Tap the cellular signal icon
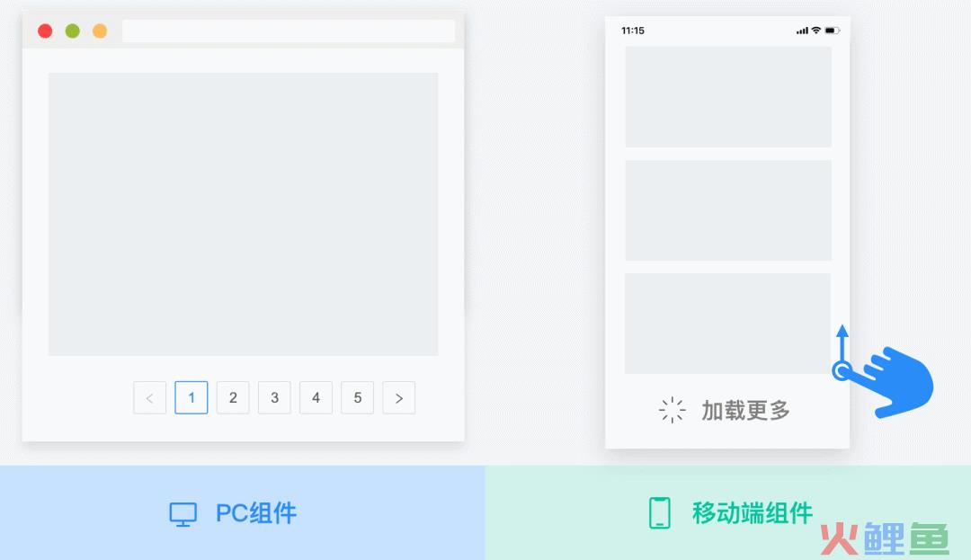Image resolution: width=971 pixels, height=560 pixels. (803, 31)
